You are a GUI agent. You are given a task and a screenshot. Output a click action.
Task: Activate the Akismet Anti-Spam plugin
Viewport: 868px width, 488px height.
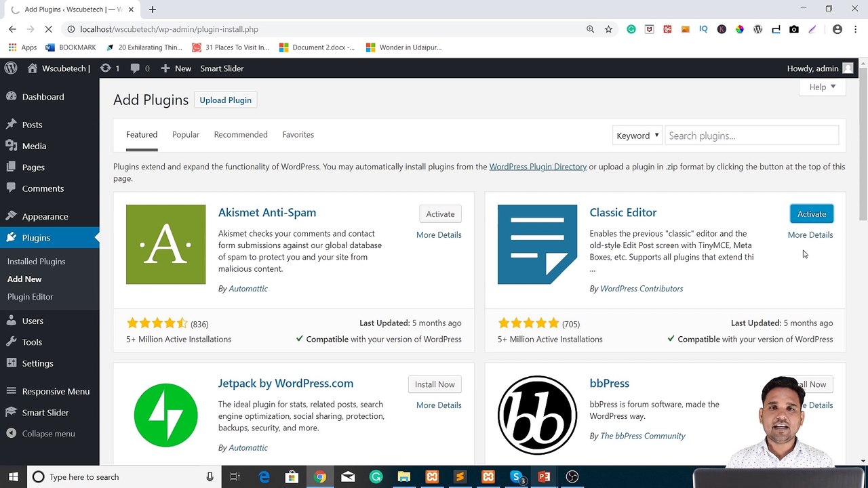440,213
